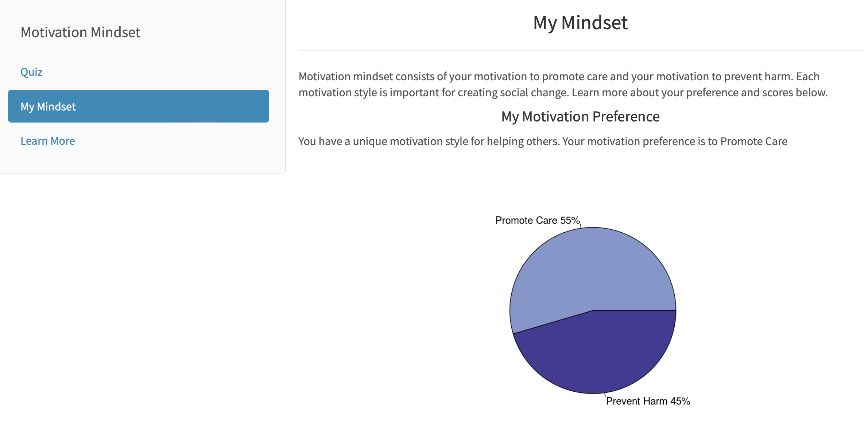Viewport: 868px width, 442px height.
Task: Click the Prevent Harm 45% label
Action: (x=648, y=401)
